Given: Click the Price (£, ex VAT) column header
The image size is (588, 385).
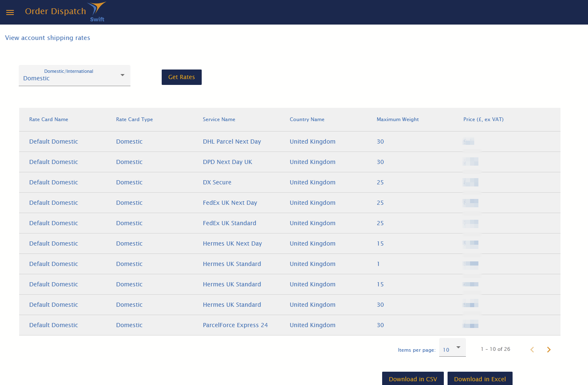Looking at the screenshot, I should [483, 119].
